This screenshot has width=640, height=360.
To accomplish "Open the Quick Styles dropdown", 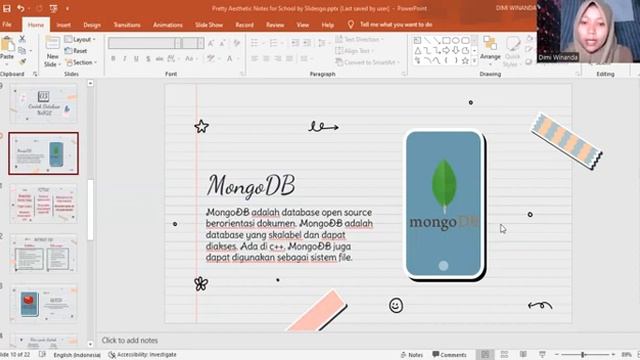I will point(512,51).
